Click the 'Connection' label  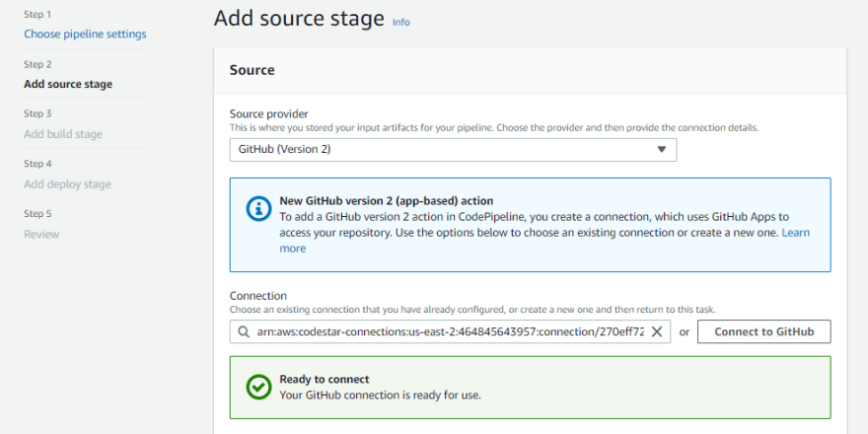point(258,296)
